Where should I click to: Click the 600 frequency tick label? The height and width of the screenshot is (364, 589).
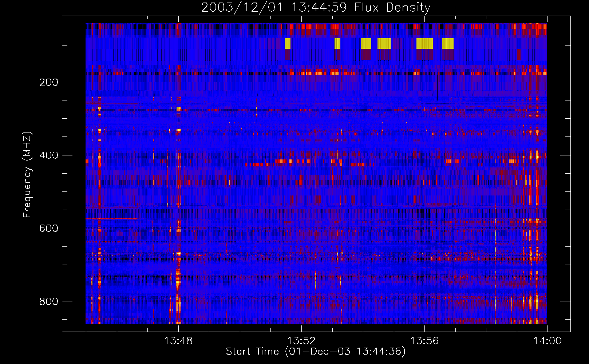[x=49, y=228]
